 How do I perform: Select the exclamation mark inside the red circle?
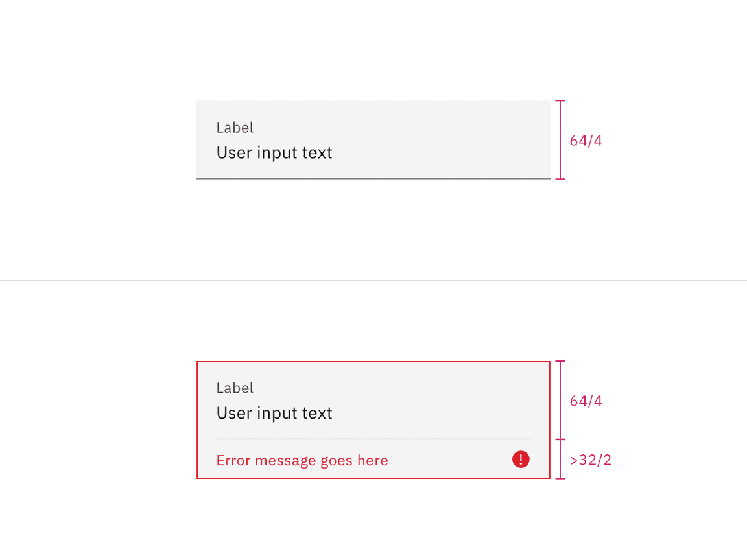(521, 459)
